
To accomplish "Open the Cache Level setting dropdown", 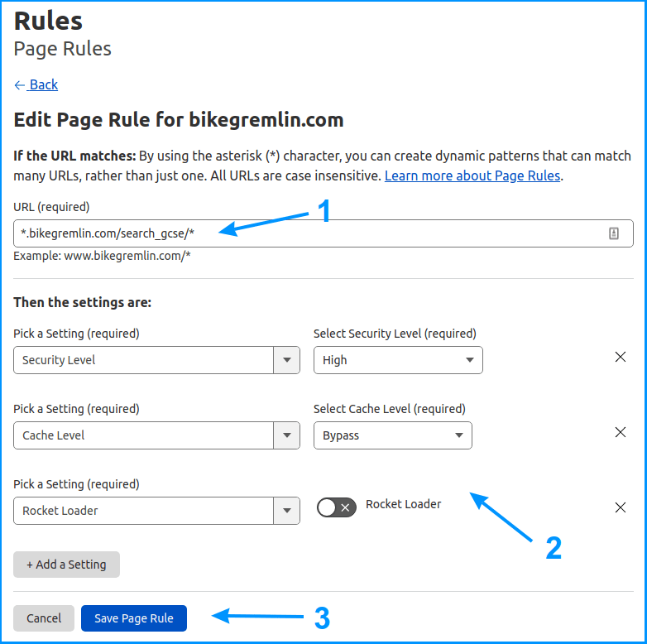I will (x=156, y=435).
